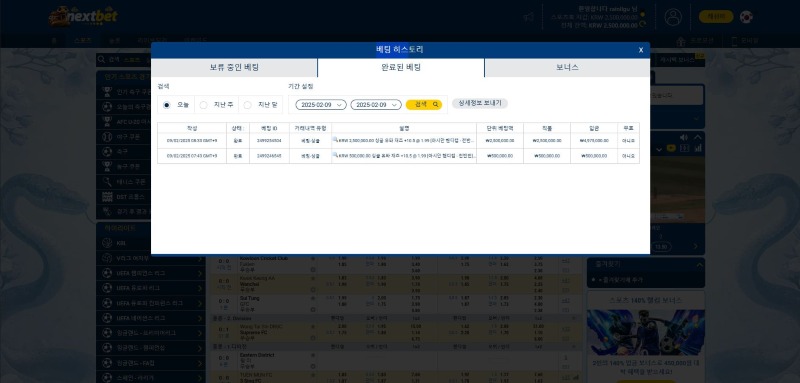Switch to the 보류 중인 베팅 tab

click(x=234, y=67)
